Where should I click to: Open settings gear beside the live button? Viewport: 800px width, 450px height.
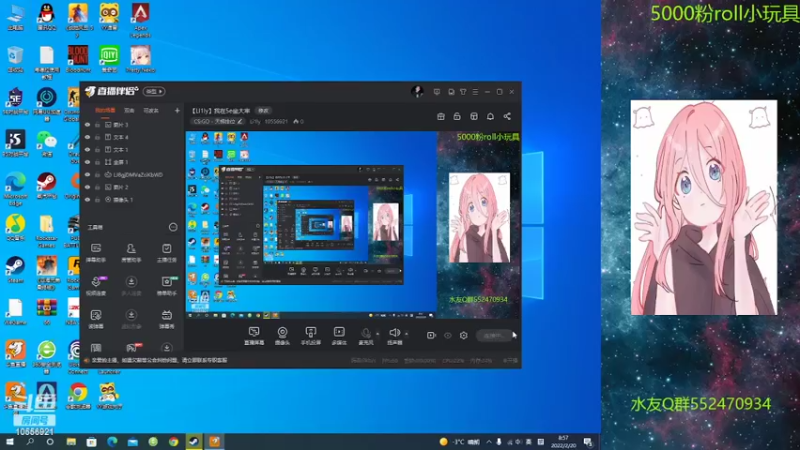463,335
